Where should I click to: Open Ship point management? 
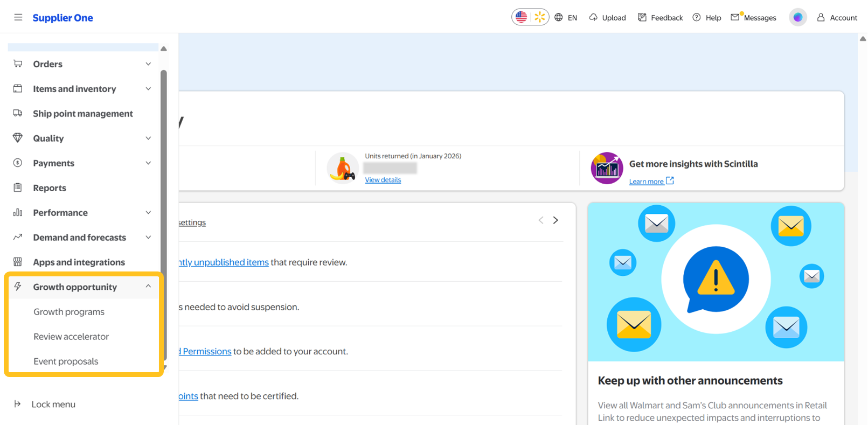(82, 114)
